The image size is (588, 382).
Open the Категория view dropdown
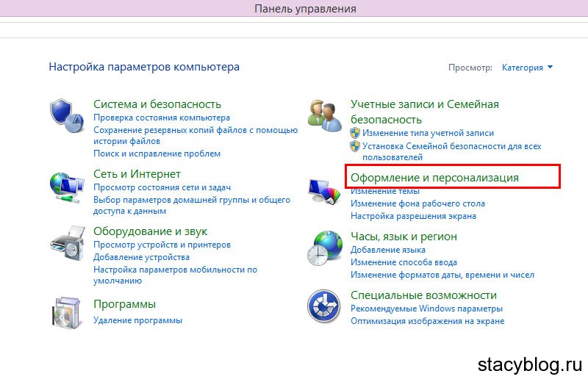pos(527,68)
